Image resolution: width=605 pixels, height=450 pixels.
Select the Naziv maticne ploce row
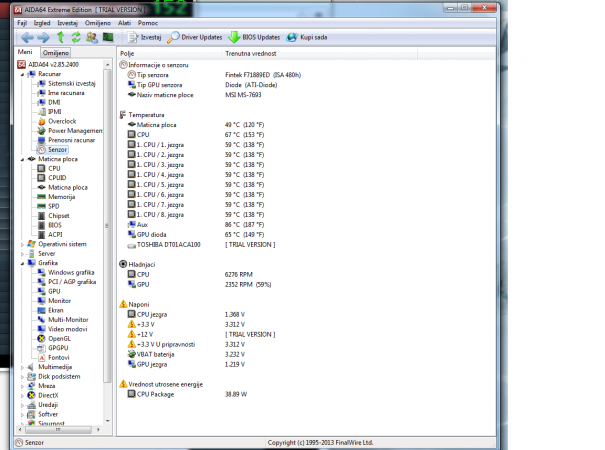195,95
